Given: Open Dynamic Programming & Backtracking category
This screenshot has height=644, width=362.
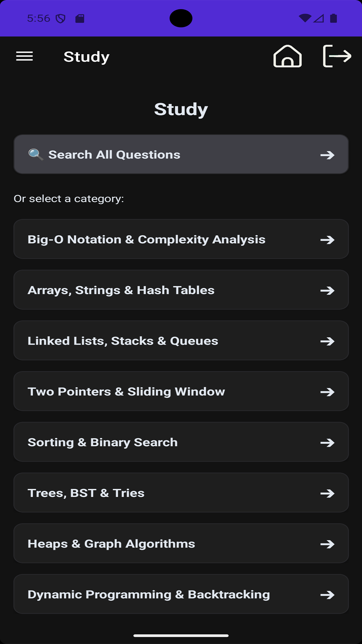Looking at the screenshot, I should tap(181, 594).
